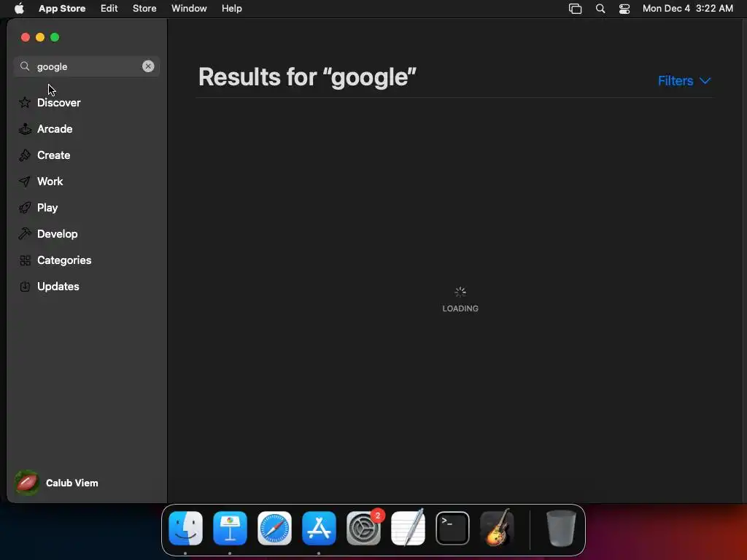Expand the Filters dropdown
The image size is (747, 560).
(684, 81)
